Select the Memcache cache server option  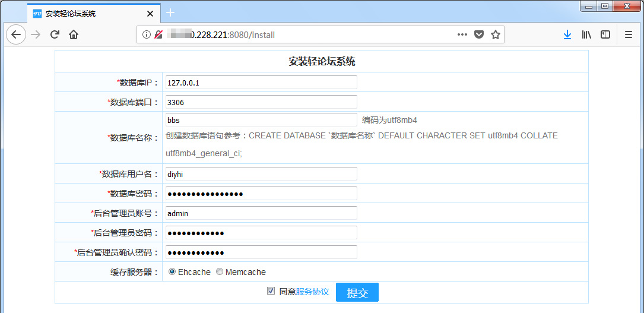click(x=220, y=272)
